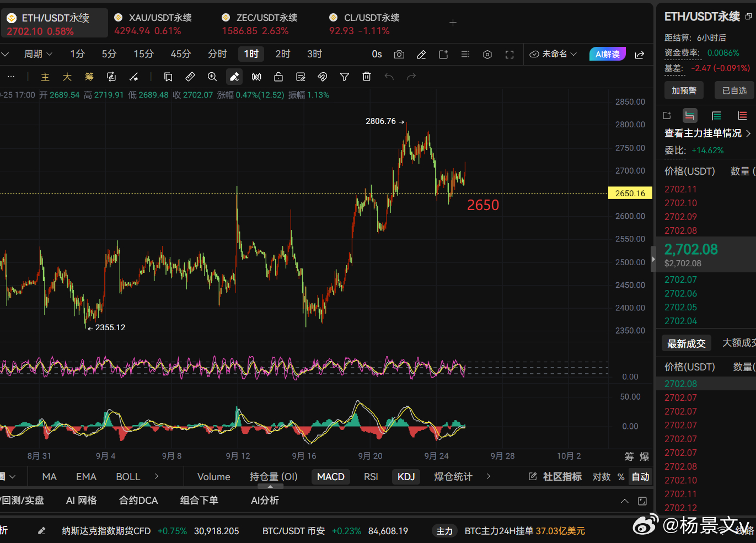
Task: Click the zoom-in magnifier tool
Action: click(212, 77)
